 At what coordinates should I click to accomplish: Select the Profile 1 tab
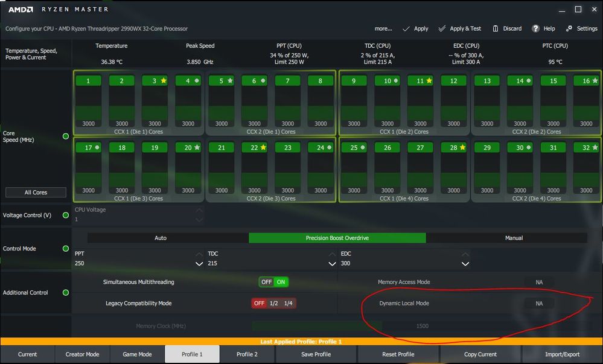click(193, 354)
